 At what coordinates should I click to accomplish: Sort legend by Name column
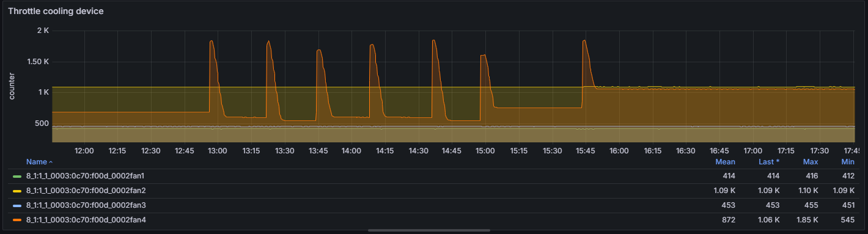[x=36, y=162]
